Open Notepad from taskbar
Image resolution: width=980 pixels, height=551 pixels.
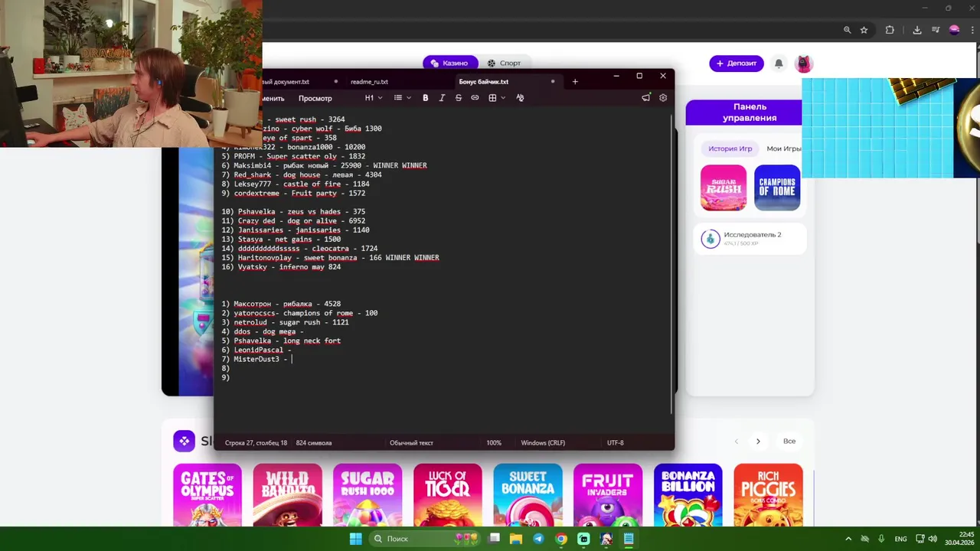tap(629, 539)
